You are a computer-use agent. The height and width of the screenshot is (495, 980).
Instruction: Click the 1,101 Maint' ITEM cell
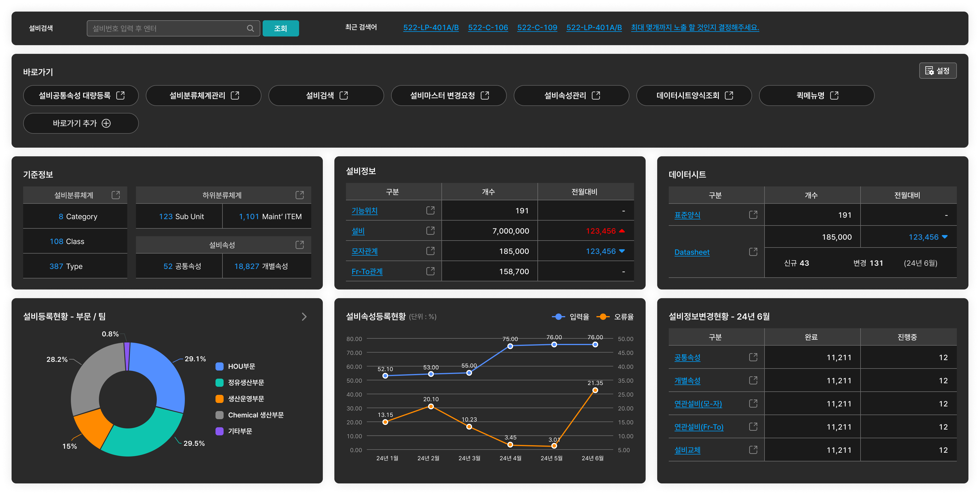point(267,216)
